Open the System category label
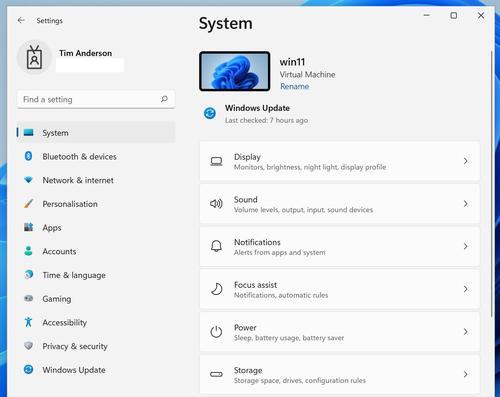500x397 pixels. 55,133
